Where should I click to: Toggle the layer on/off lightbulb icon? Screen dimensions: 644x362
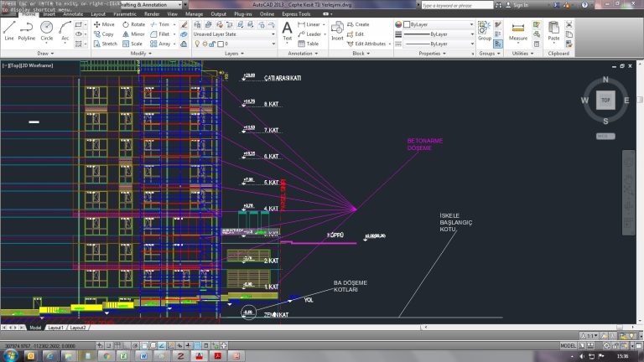pyautogui.click(x=198, y=44)
